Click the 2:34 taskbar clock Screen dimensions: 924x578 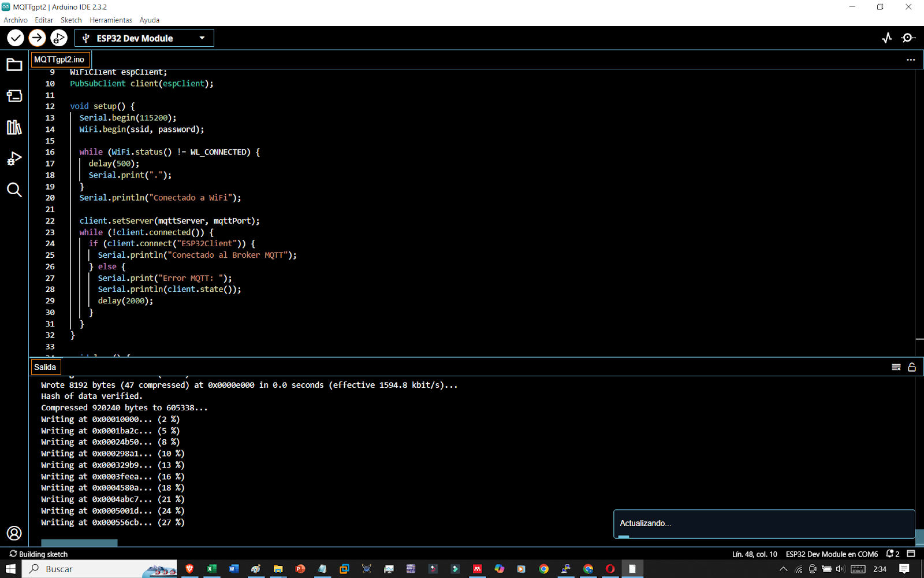pyautogui.click(x=880, y=569)
